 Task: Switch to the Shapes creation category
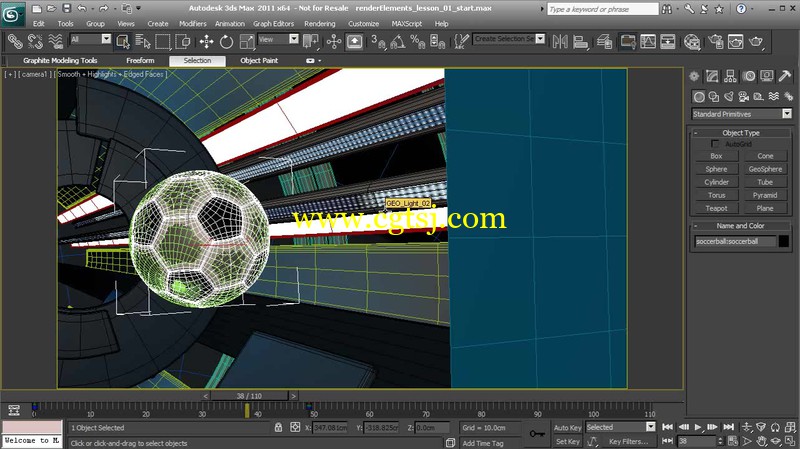(714, 96)
